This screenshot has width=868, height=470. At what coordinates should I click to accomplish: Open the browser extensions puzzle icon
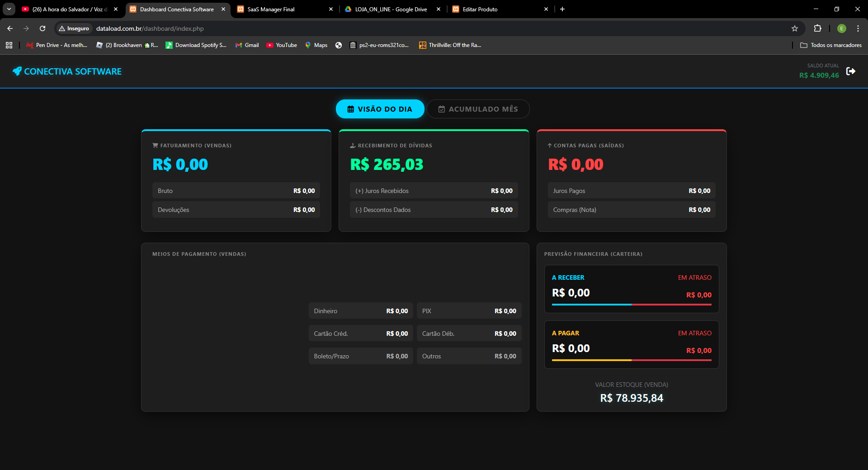817,28
